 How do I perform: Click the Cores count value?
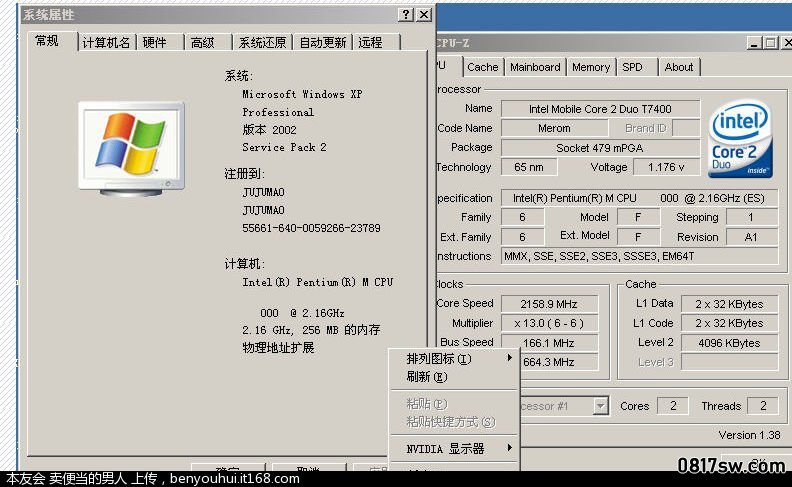coord(673,406)
